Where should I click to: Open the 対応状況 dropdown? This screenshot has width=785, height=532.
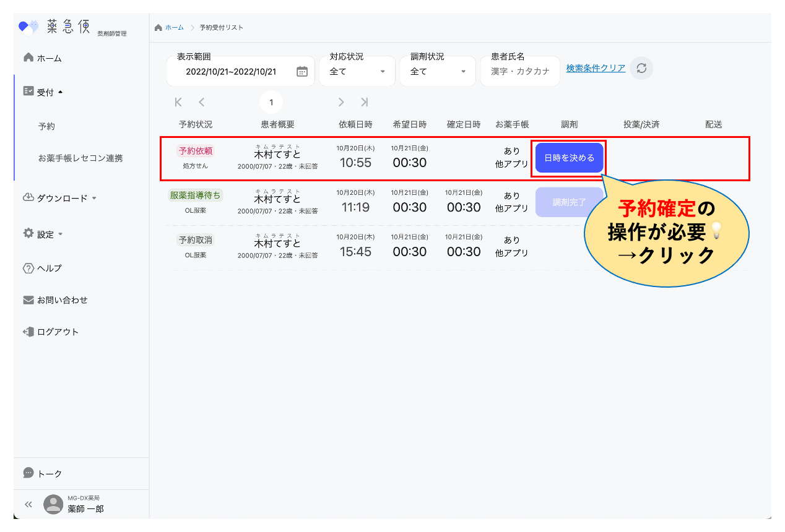tap(357, 71)
